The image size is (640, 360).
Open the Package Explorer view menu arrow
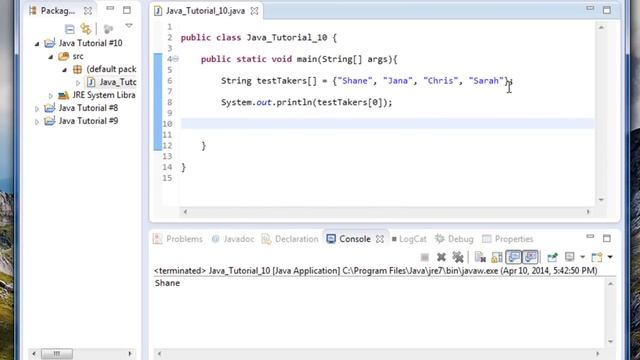coord(129,26)
